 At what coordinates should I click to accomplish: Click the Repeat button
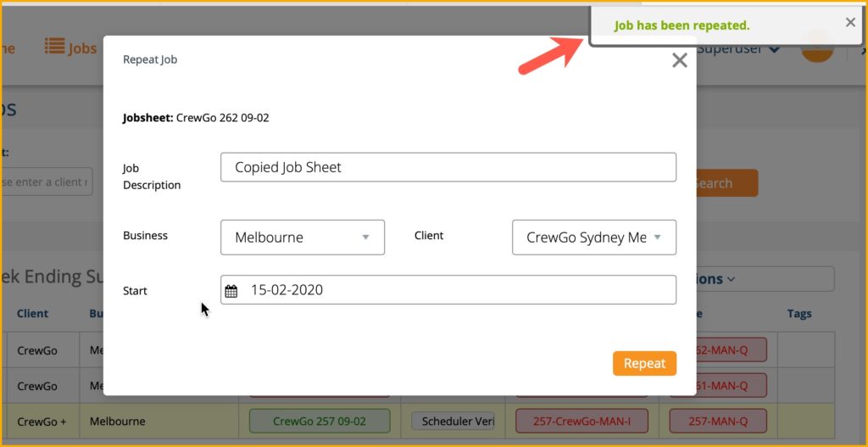[x=644, y=363]
